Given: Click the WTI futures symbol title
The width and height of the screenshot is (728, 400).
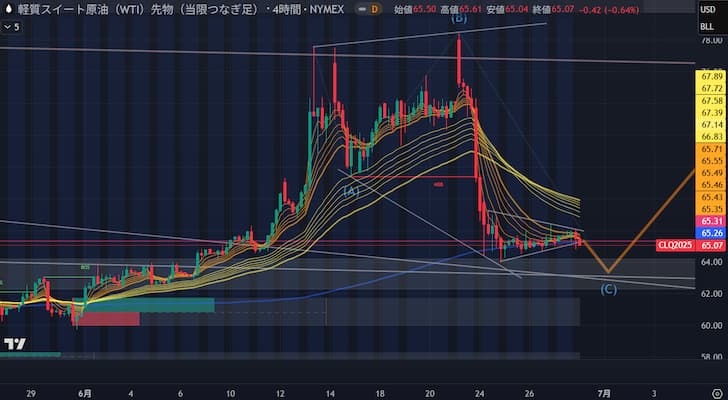Looking at the screenshot, I should (137, 9).
